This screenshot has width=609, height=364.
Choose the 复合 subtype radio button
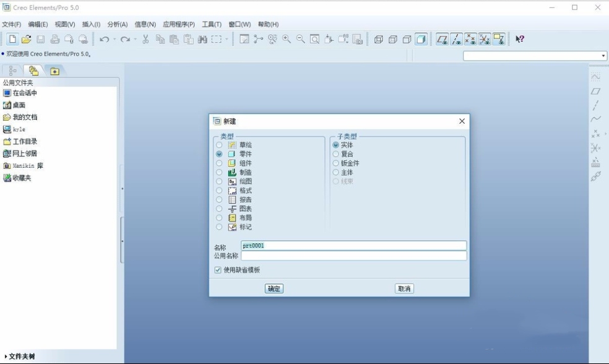click(x=335, y=154)
